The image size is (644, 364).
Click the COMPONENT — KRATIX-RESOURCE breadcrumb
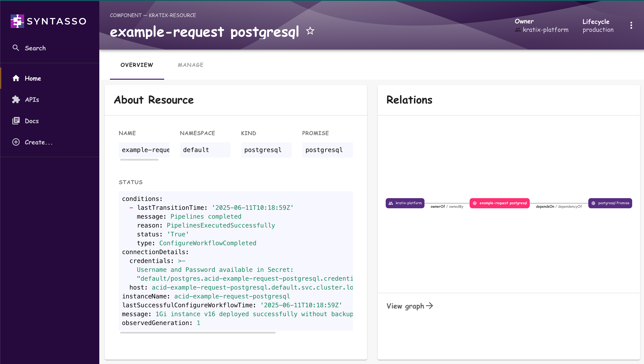tap(153, 15)
